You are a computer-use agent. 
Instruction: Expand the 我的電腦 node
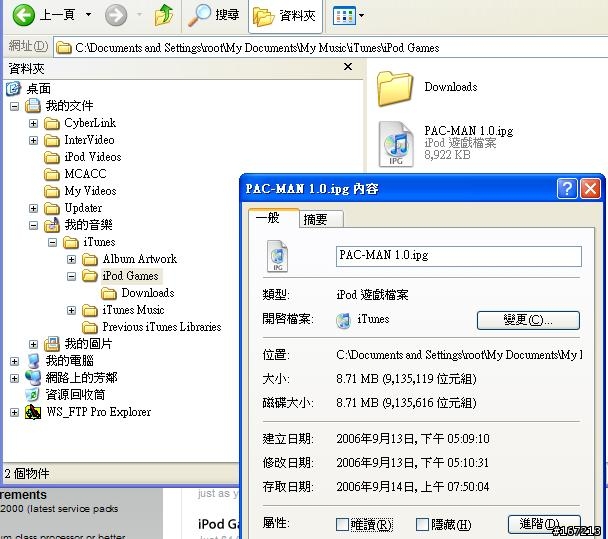click(14, 361)
